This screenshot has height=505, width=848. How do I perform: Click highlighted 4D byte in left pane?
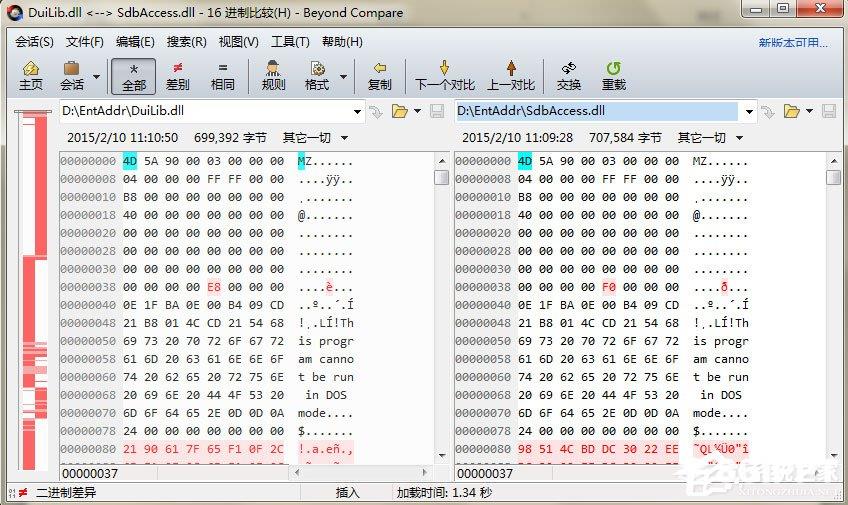coord(130,161)
